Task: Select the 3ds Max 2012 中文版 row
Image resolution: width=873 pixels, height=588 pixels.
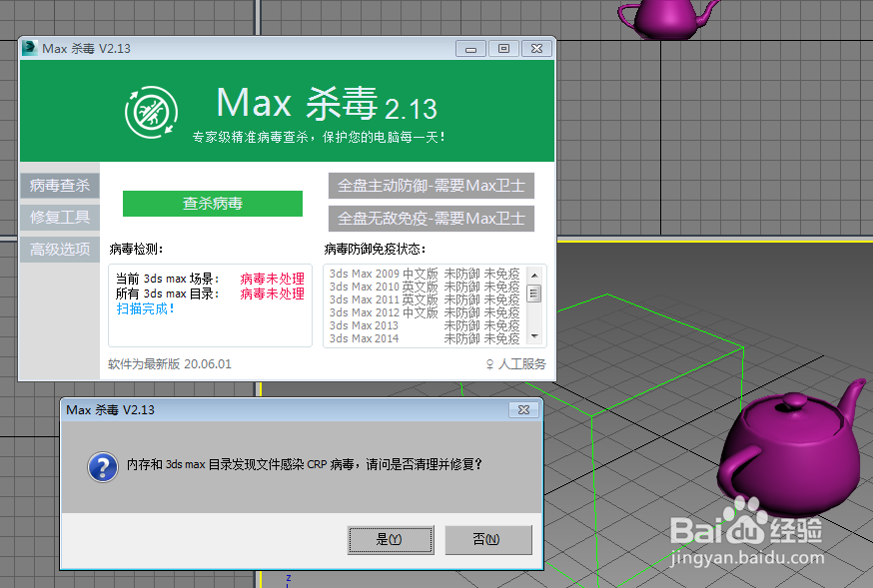Action: click(x=425, y=312)
